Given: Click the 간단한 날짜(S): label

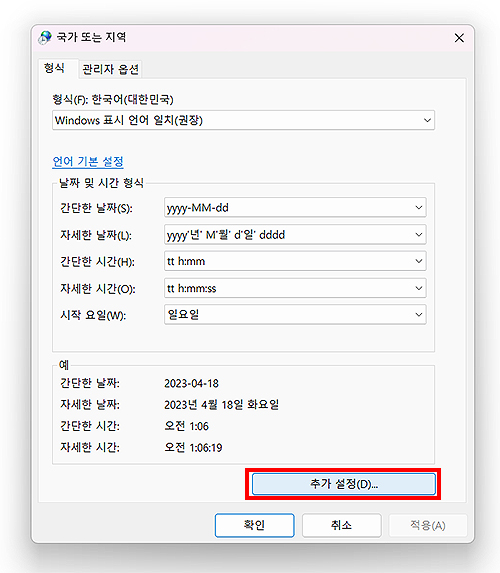Looking at the screenshot, I should click(96, 208).
